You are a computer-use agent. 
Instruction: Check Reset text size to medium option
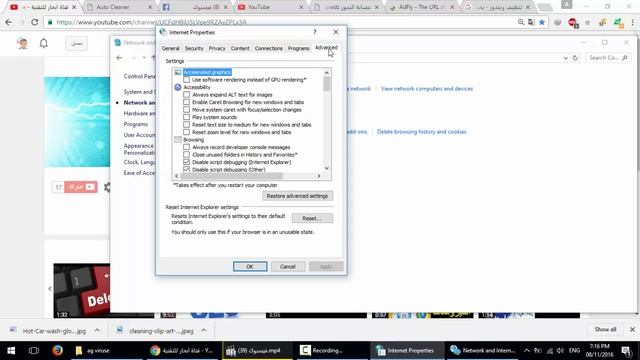pos(187,124)
